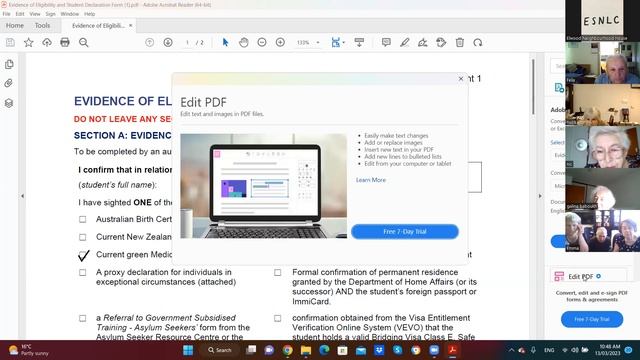Open Adobe Acrobat from the taskbar
The height and width of the screenshot is (360, 640).
452,350
